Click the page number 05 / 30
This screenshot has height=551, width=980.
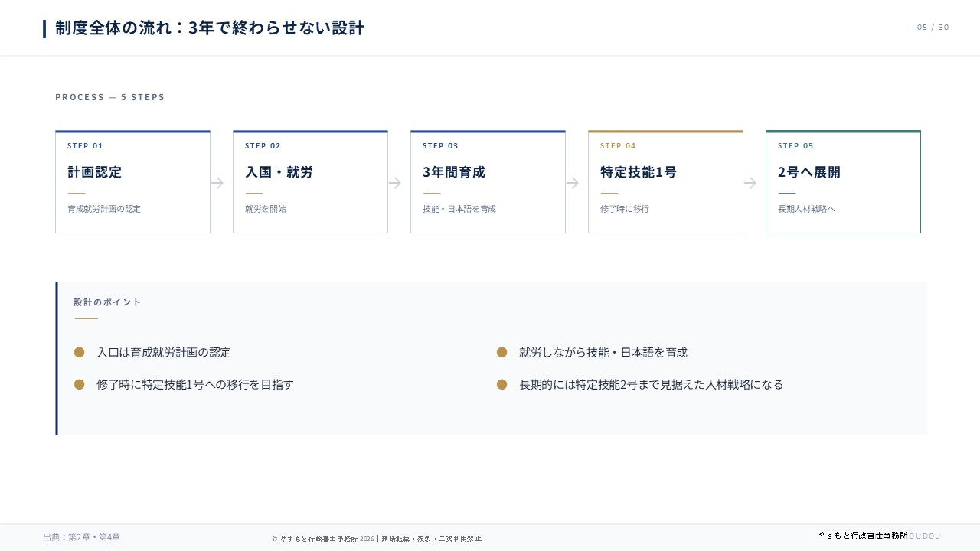point(933,28)
